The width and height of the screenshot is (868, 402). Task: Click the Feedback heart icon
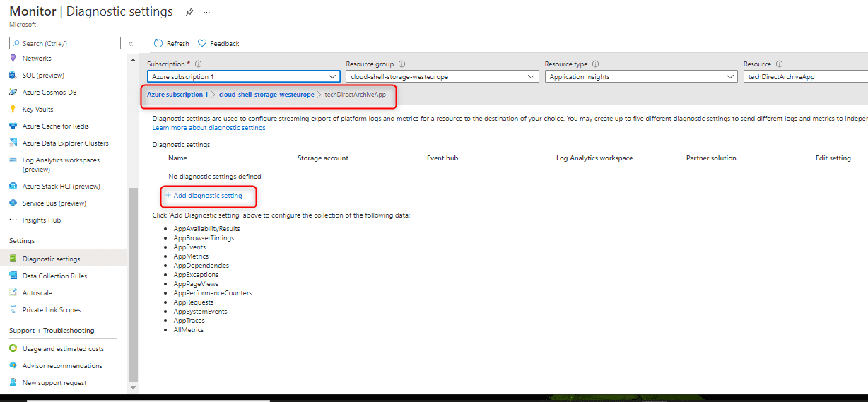[202, 43]
